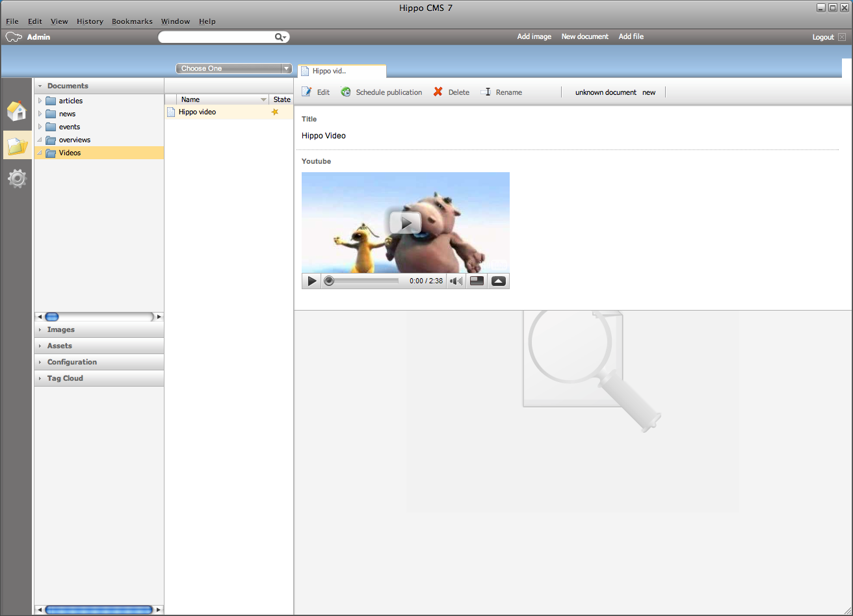Viewport: 853px width, 616px height.
Task: Click the Schedule publication icon
Action: tap(346, 92)
